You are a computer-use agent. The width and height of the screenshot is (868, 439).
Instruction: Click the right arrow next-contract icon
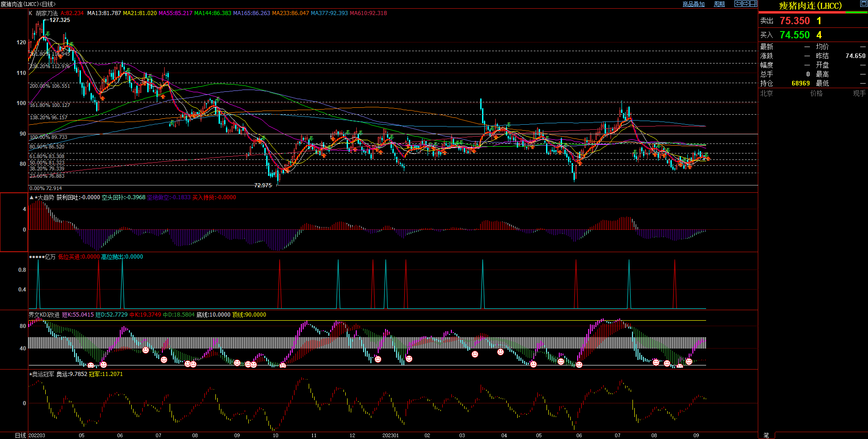coord(746,4)
